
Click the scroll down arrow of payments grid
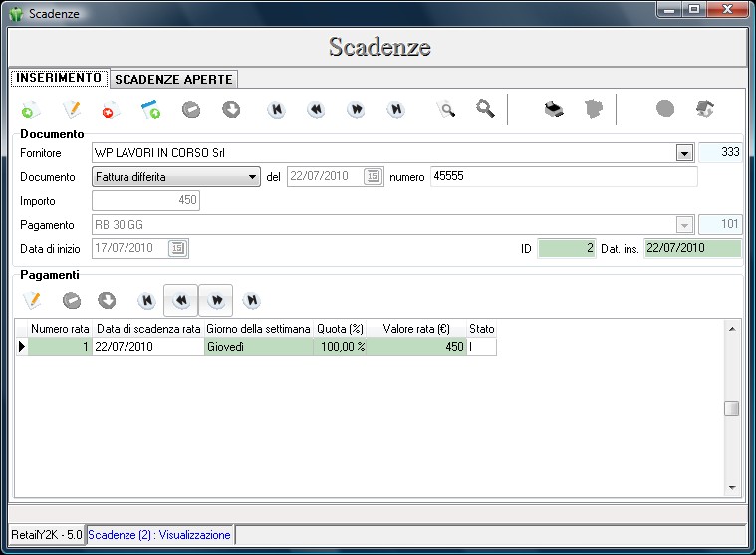tap(732, 488)
